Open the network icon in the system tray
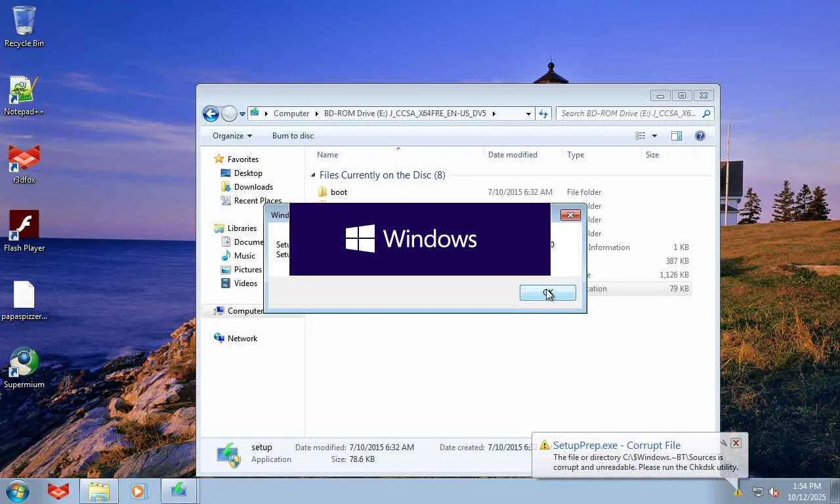Screen dimensions: 840x504 coord(758,492)
